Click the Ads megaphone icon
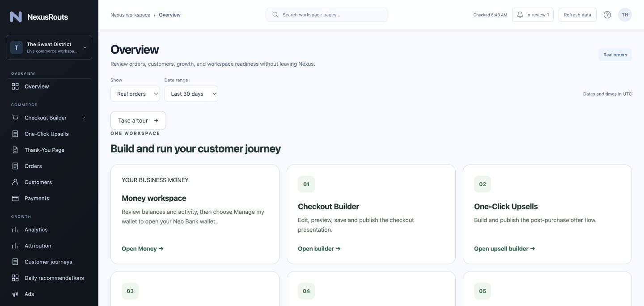The width and height of the screenshot is (644, 306). coord(15,294)
